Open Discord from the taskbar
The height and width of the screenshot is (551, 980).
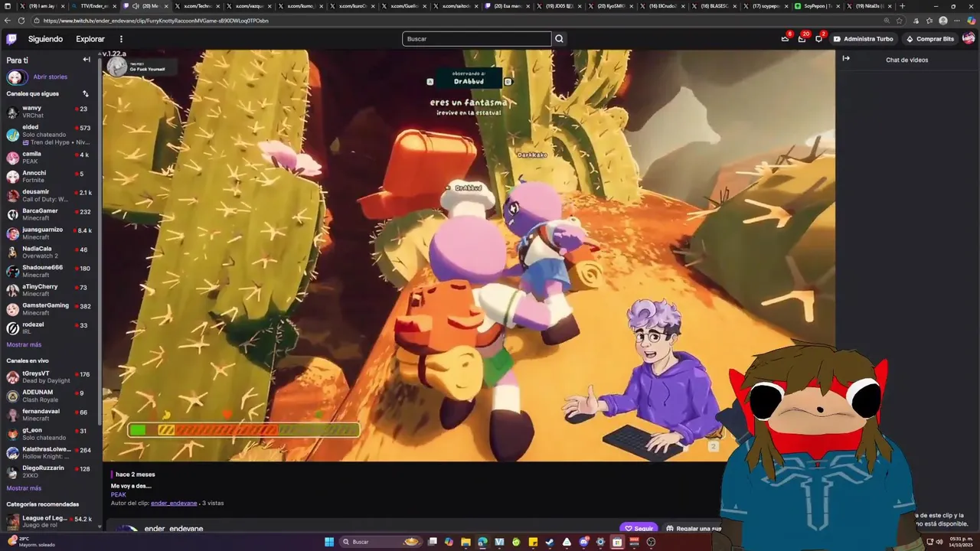[583, 542]
